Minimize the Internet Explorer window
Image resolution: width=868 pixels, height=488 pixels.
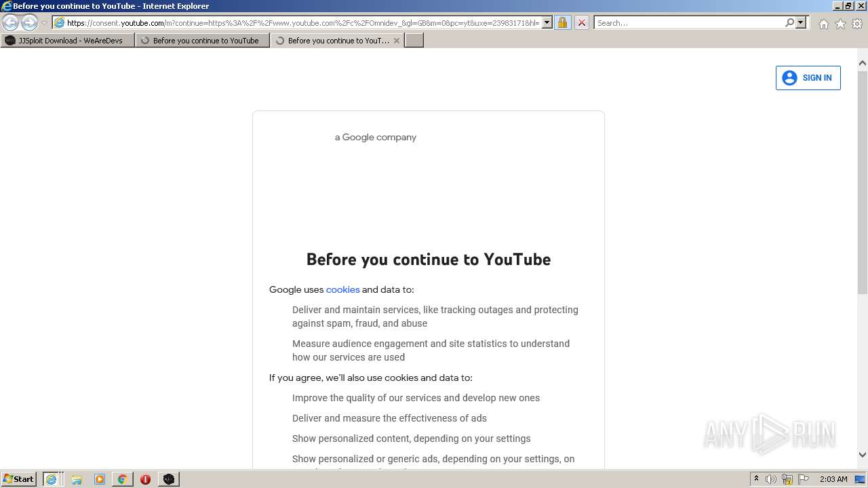click(837, 6)
